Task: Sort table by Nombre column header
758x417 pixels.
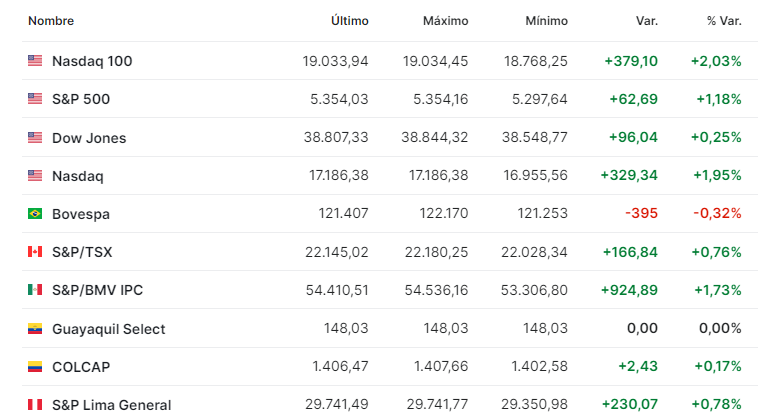Action: click(51, 21)
